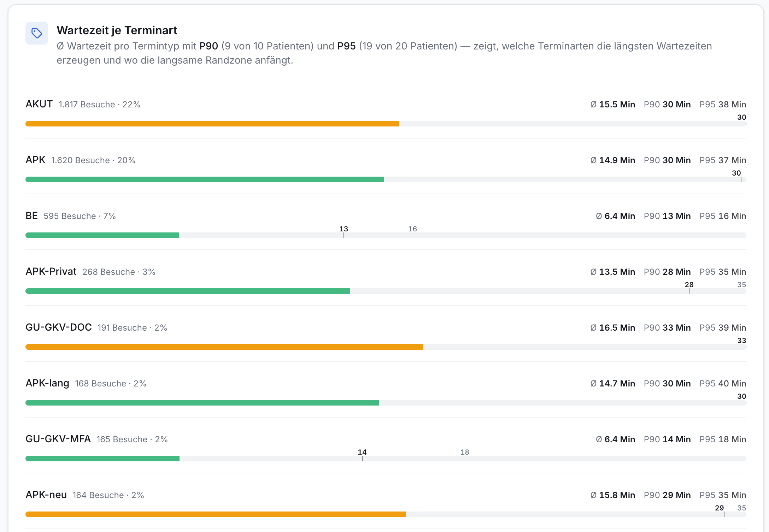This screenshot has width=769, height=532.
Task: Click the 'Ø 15.5 Min' value for AKUT
Action: pyautogui.click(x=613, y=105)
